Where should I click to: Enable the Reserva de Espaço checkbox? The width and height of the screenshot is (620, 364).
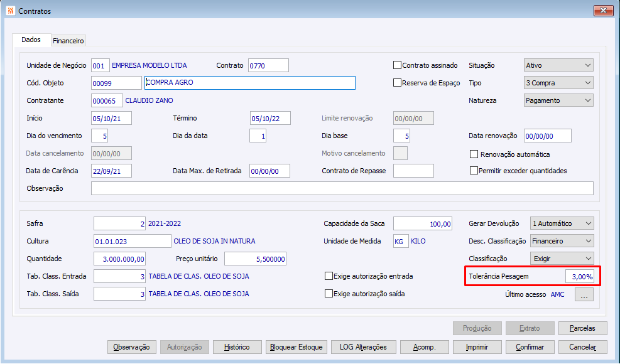click(x=398, y=83)
